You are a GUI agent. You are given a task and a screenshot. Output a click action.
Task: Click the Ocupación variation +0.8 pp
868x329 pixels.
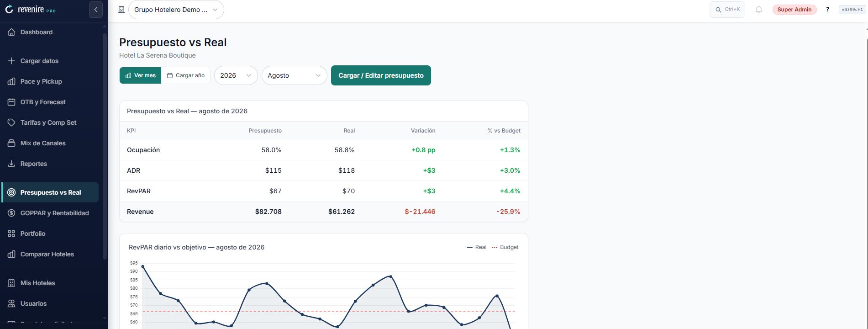pyautogui.click(x=423, y=150)
